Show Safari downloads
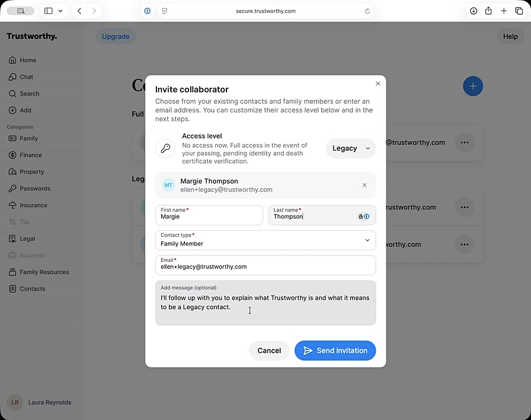The height and width of the screenshot is (420, 531). tap(473, 11)
